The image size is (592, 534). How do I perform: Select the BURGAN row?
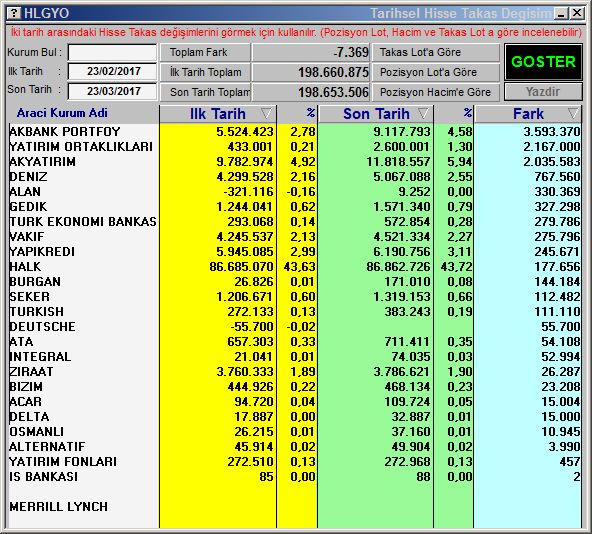pyautogui.click(x=295, y=281)
